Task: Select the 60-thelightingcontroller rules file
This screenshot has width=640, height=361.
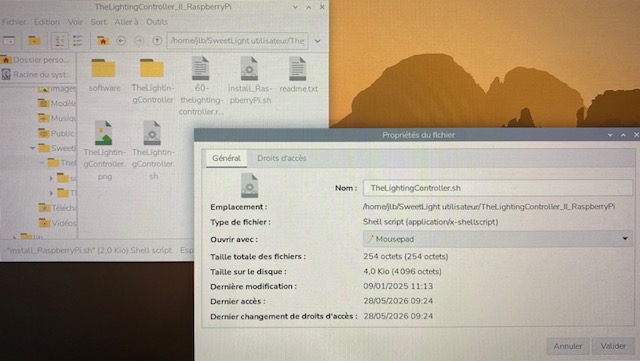Action: coord(201,86)
